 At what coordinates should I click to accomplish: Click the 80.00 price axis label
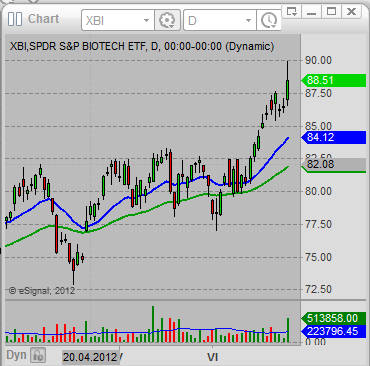pos(319,191)
